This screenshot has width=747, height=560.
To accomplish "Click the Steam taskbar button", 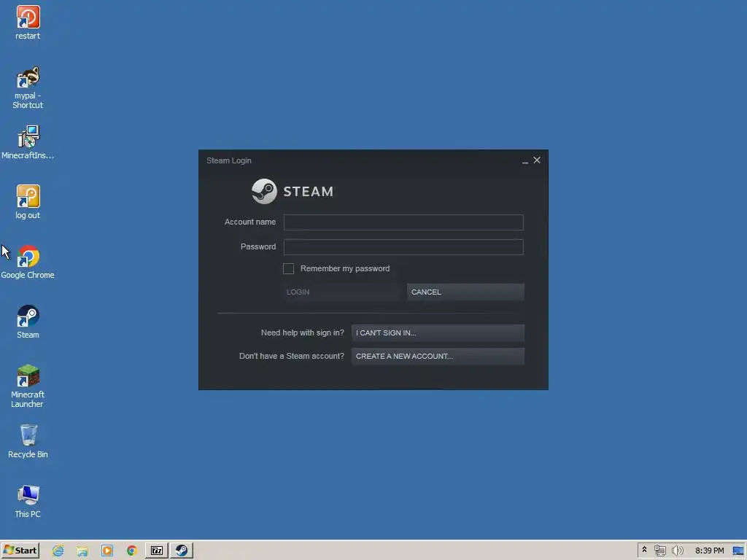I will coord(182,551).
